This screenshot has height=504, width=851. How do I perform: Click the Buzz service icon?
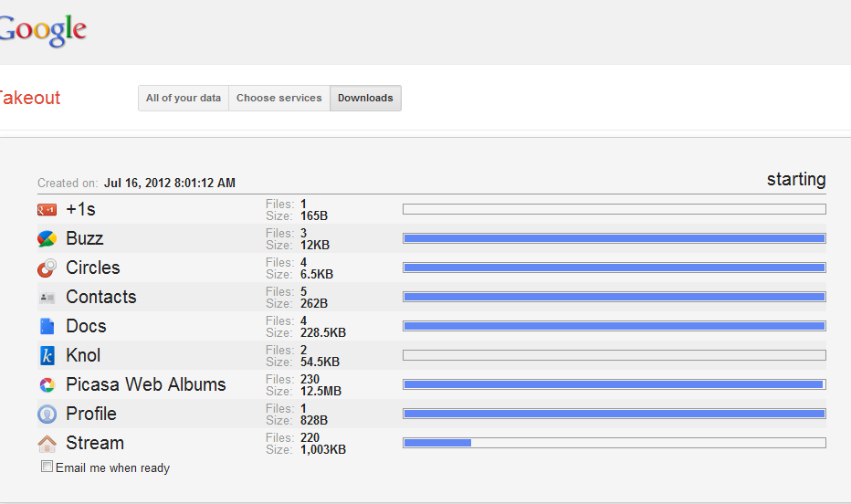(47, 239)
